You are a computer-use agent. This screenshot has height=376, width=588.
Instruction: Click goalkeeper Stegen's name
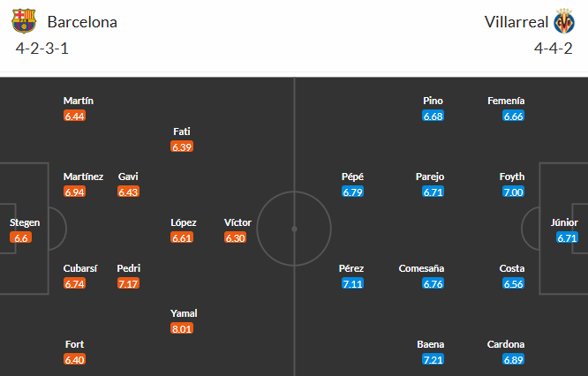click(25, 222)
